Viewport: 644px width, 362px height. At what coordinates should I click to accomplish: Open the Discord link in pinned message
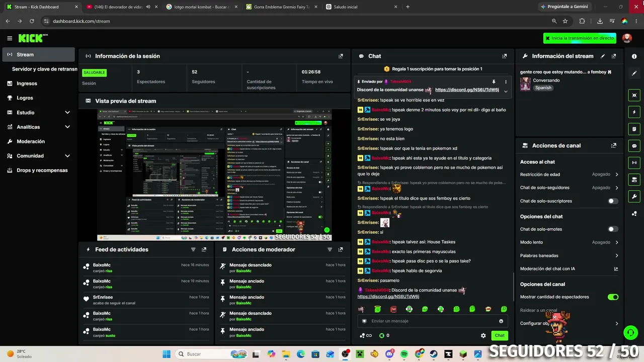click(x=467, y=90)
